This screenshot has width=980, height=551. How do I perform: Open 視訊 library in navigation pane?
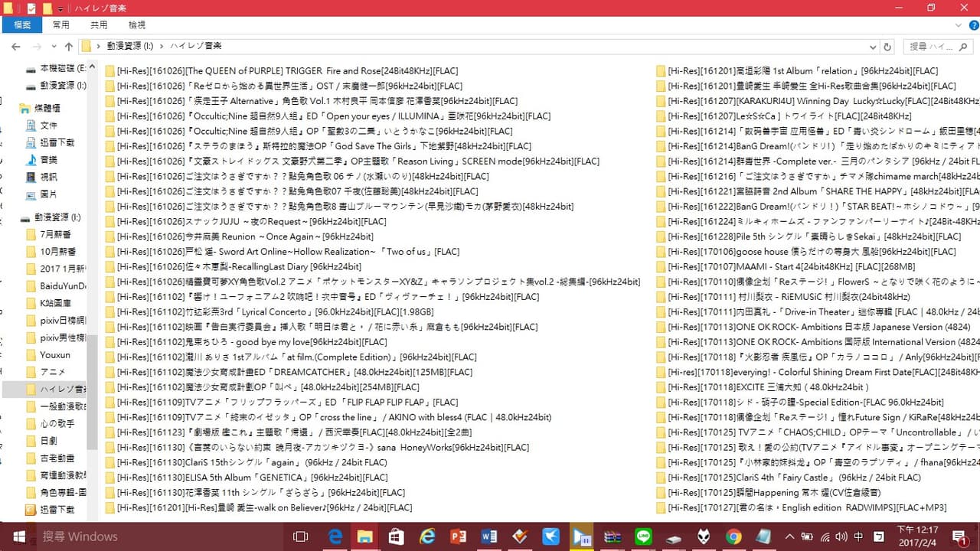[48, 178]
